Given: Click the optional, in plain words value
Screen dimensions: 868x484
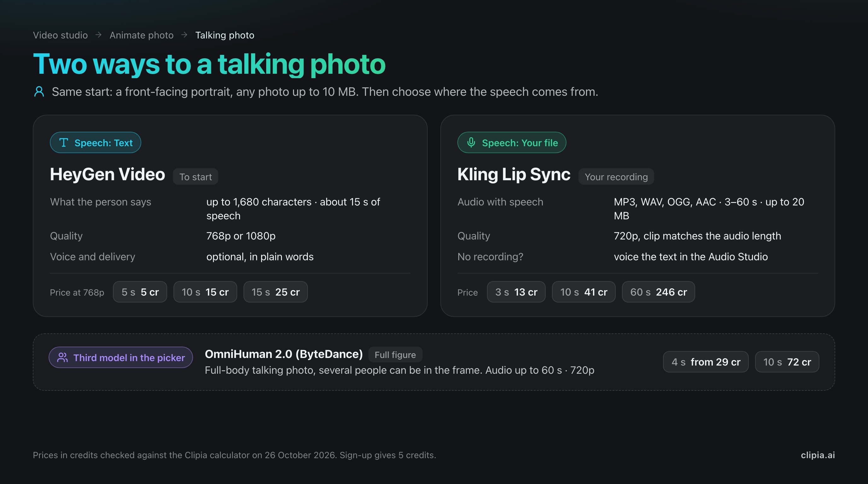Looking at the screenshot, I should pos(260,257).
